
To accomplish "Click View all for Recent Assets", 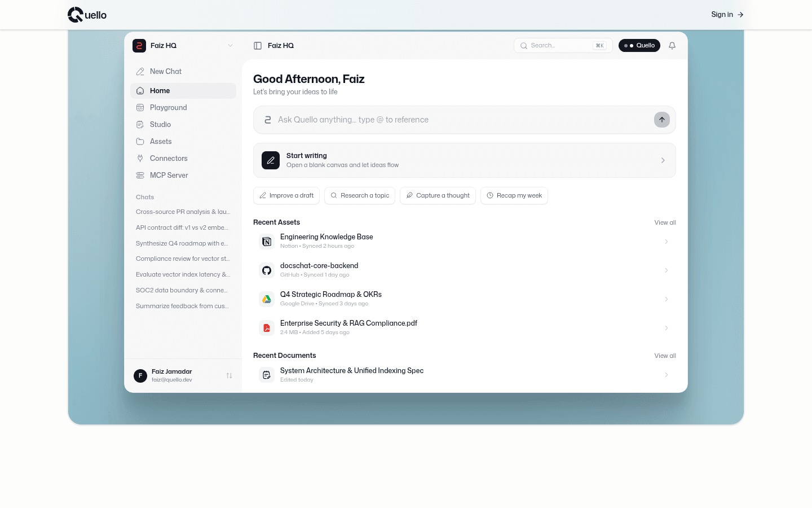I will pos(665,222).
